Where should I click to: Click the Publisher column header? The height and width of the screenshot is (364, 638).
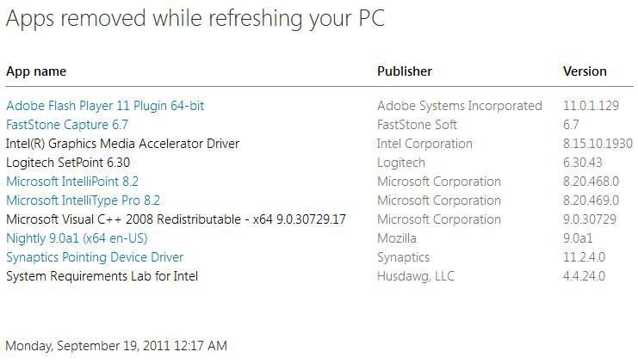pyautogui.click(x=405, y=71)
